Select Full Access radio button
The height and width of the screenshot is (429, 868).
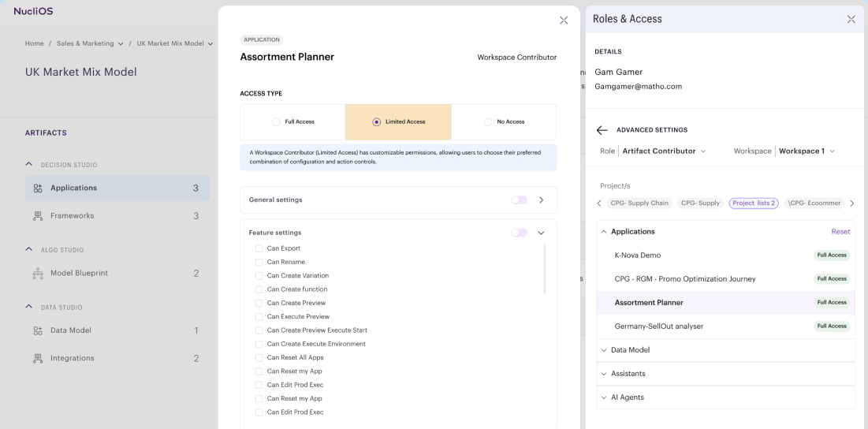click(276, 121)
